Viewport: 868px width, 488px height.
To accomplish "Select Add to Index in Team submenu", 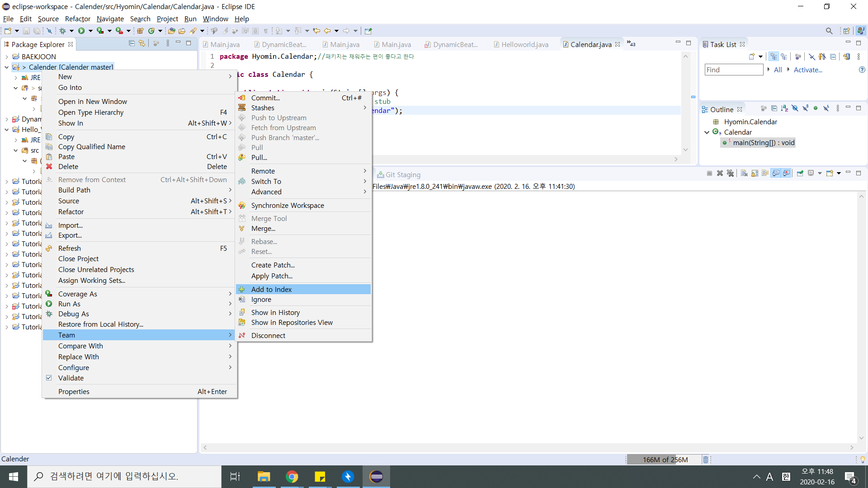I will (x=271, y=289).
